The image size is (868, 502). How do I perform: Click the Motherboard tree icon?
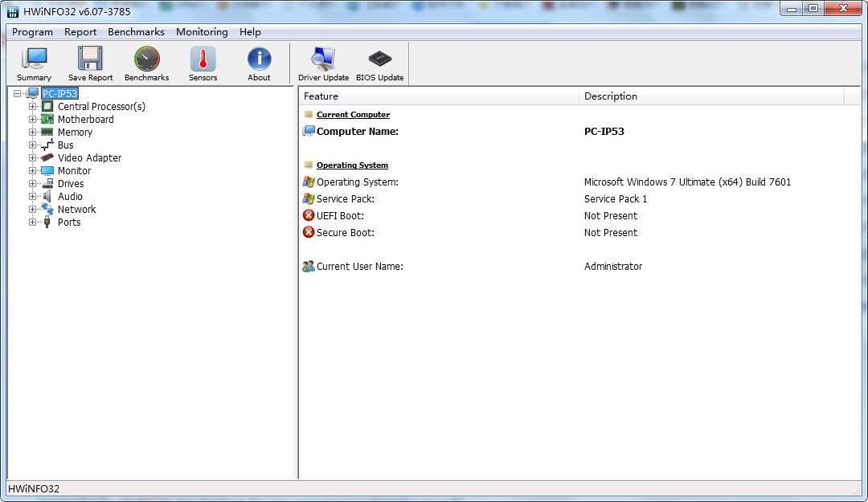click(47, 119)
